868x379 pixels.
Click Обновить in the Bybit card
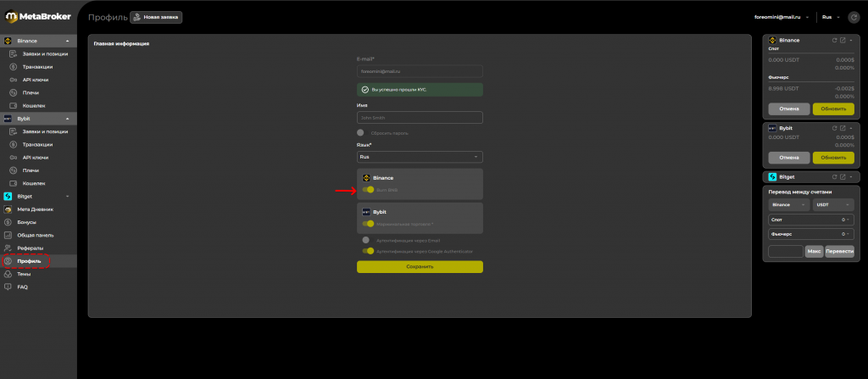(x=833, y=158)
